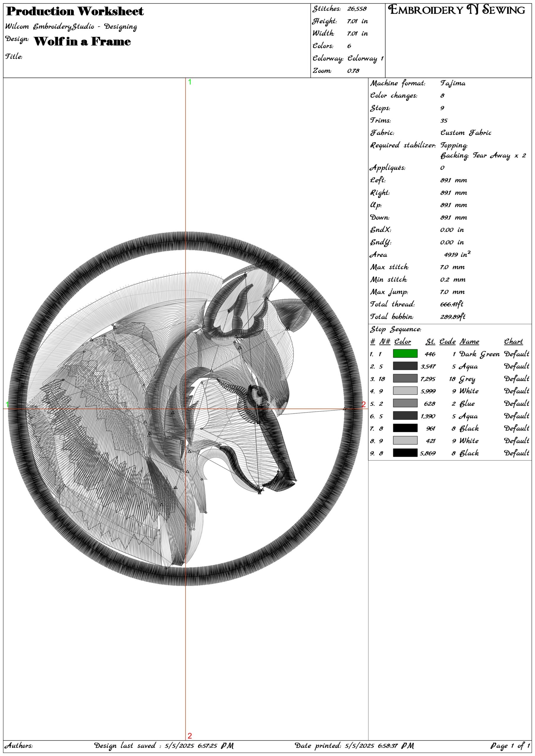
Task: Pick the Black swatch with 961 stitches
Action: click(x=405, y=428)
